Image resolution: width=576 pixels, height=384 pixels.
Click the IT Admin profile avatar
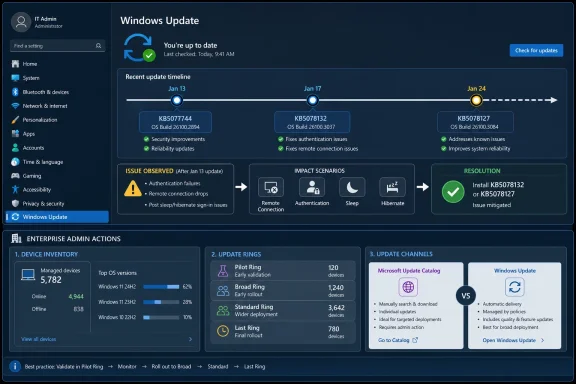tap(21, 22)
